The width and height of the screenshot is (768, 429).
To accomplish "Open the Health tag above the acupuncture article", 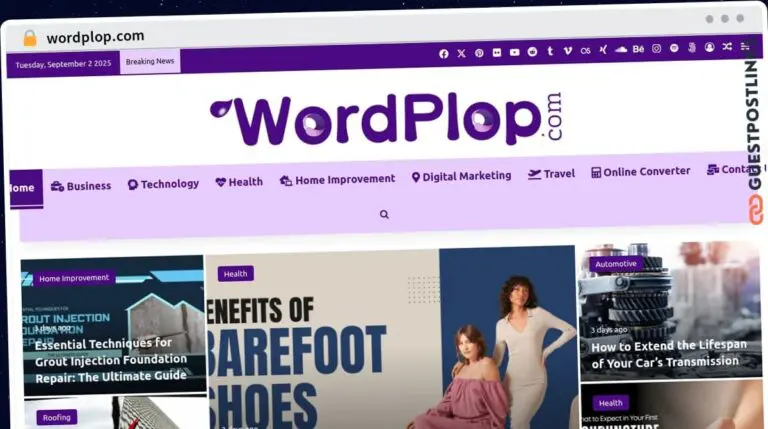I will point(610,404).
